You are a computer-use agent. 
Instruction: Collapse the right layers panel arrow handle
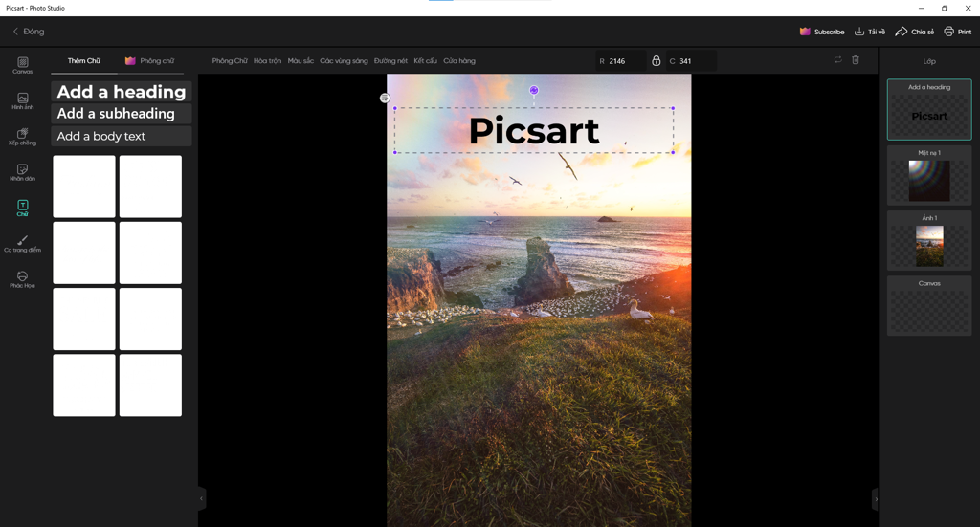click(876, 499)
